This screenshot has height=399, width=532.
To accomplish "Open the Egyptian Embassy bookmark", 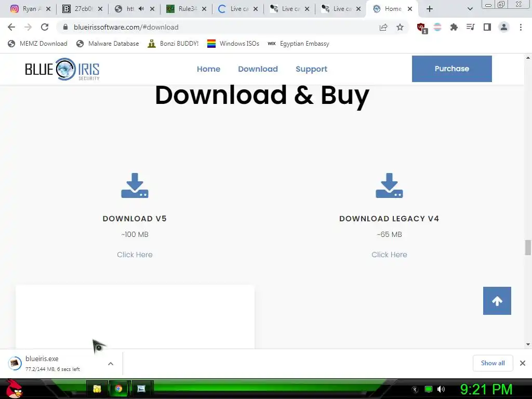I will pos(298,44).
